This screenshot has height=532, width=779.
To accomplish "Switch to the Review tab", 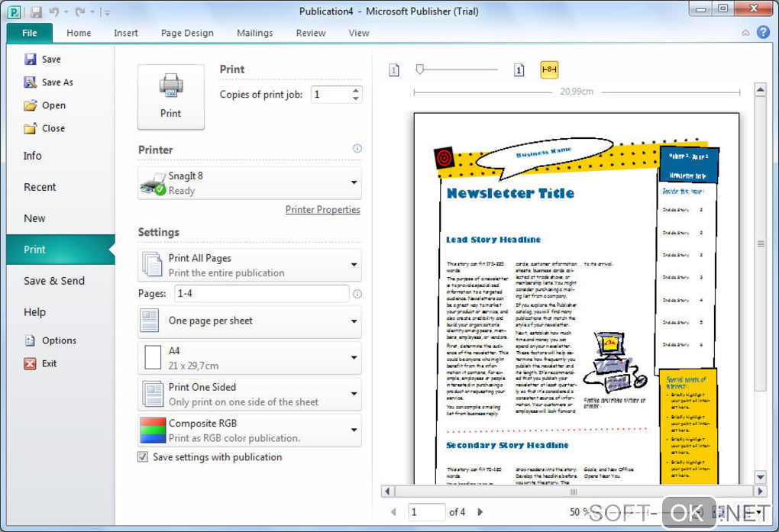I will (x=311, y=33).
